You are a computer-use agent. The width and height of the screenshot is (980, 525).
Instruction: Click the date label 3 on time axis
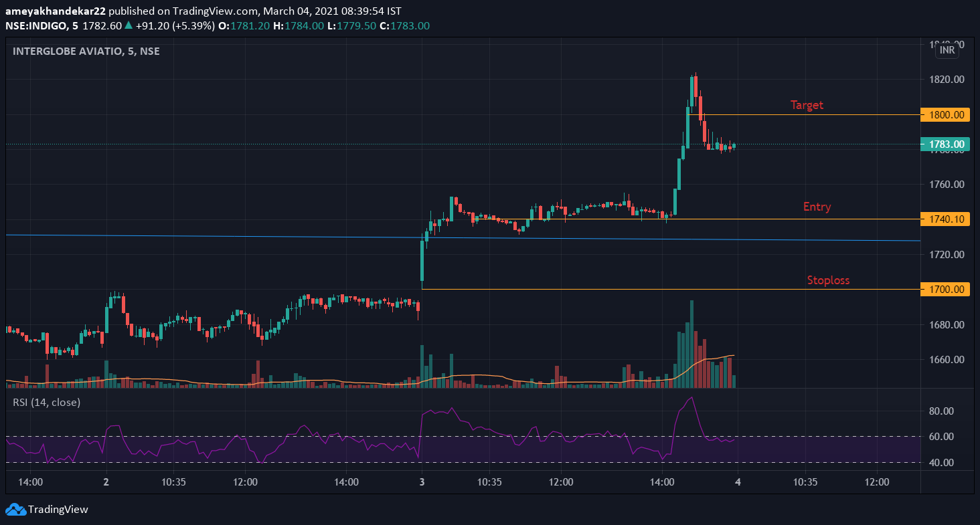pos(422,482)
